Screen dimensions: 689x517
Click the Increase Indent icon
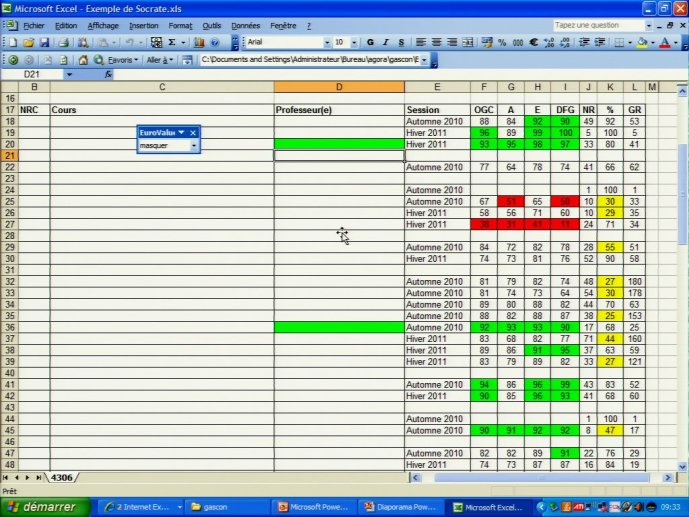(600, 43)
